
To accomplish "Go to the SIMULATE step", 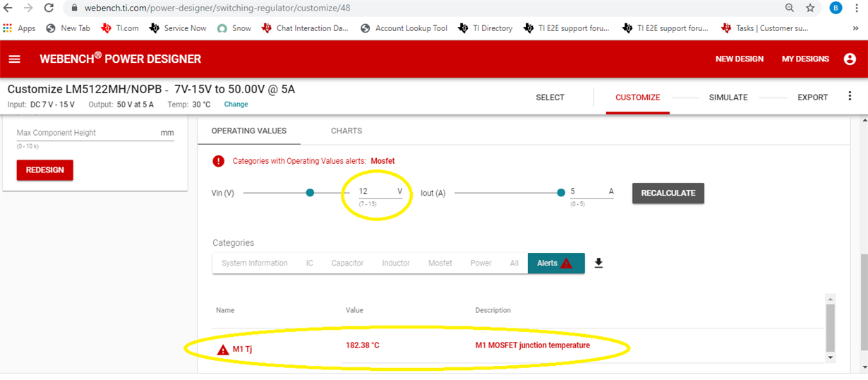I will pyautogui.click(x=728, y=97).
